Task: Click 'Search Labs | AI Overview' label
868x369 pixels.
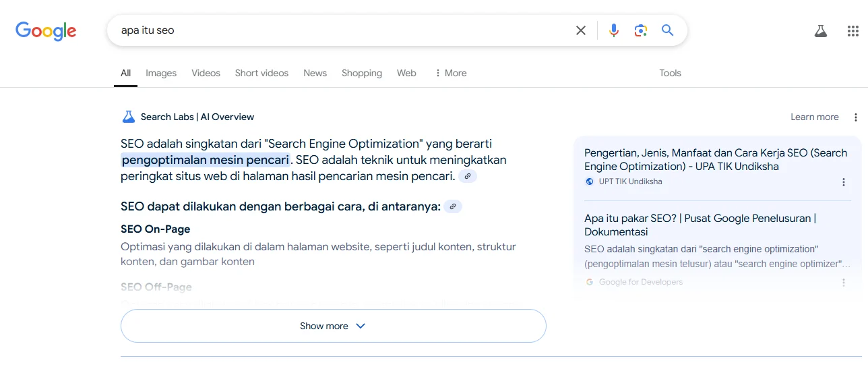Action: pos(197,117)
